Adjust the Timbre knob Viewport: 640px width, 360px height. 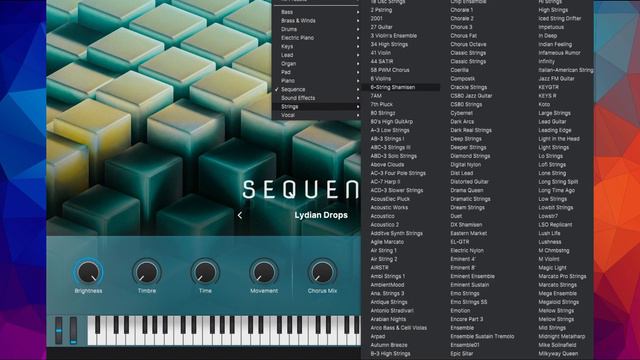pos(147,273)
